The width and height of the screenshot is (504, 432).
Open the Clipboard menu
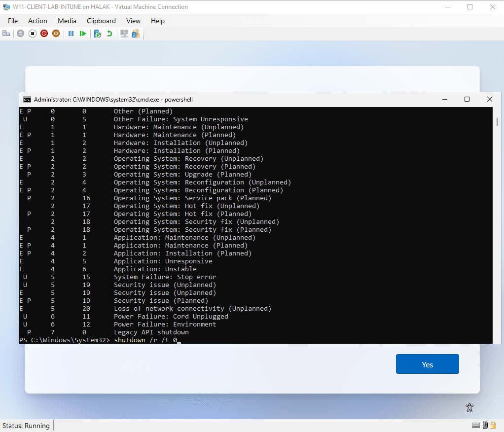(101, 21)
